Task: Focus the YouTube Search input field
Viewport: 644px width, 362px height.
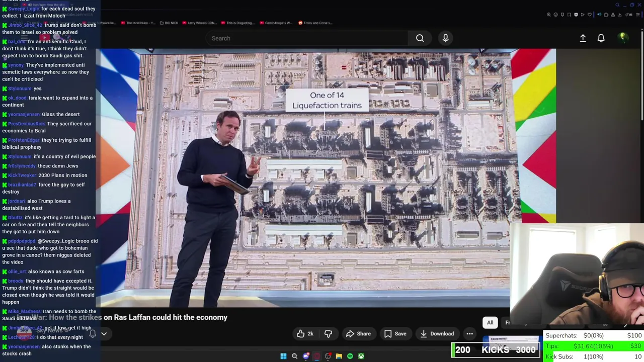Action: coord(307,38)
